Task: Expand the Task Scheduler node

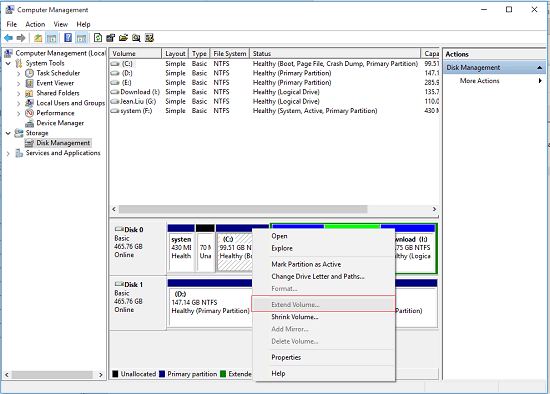Action: point(19,73)
